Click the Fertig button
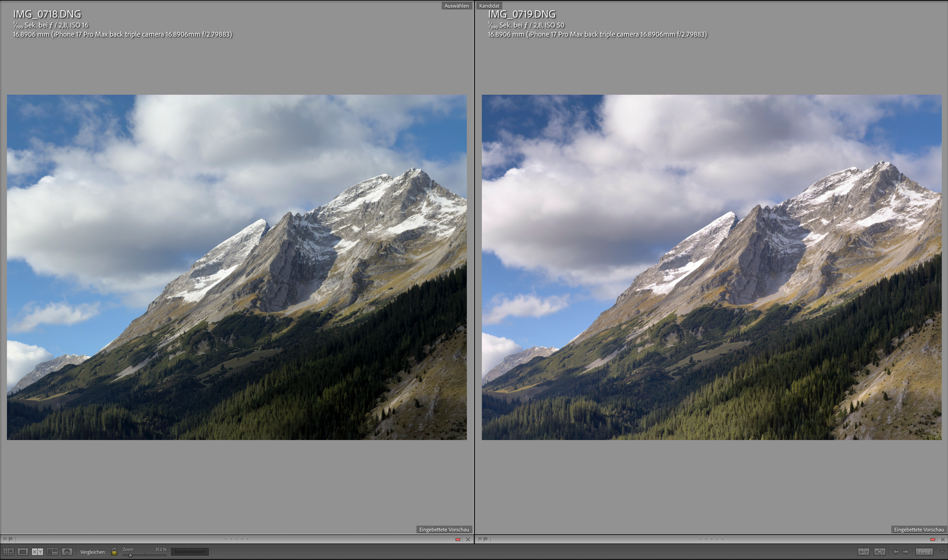 click(924, 552)
